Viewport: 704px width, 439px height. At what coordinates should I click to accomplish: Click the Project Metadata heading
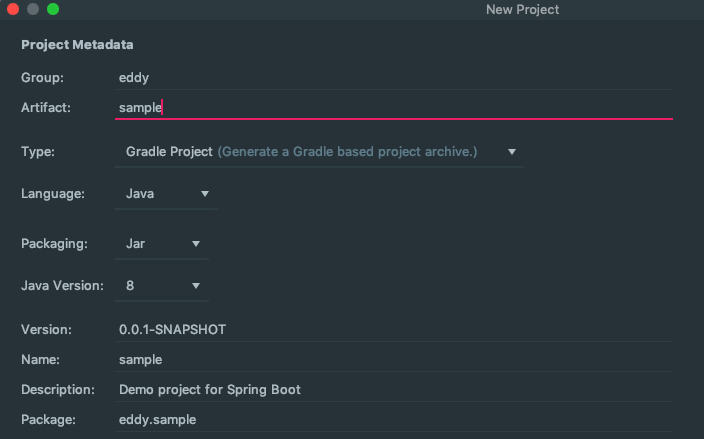click(x=77, y=45)
